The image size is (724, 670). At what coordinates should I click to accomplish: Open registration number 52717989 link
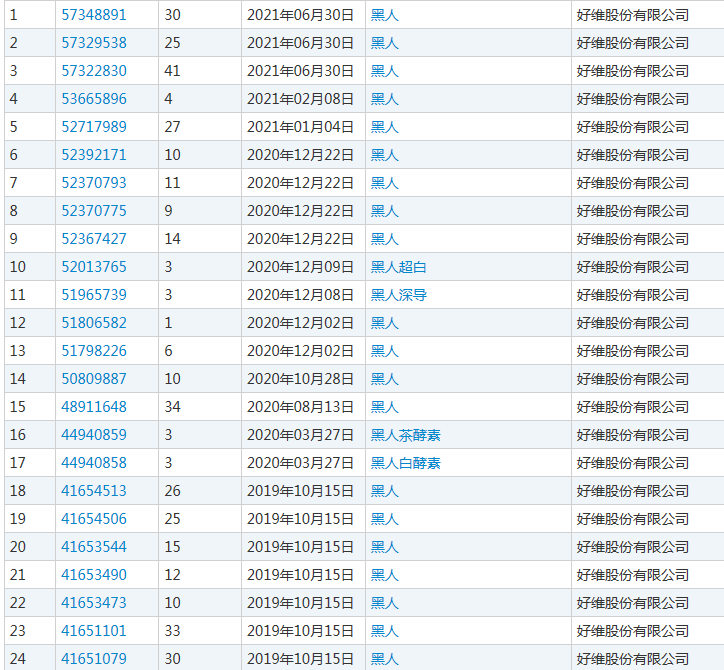click(94, 127)
